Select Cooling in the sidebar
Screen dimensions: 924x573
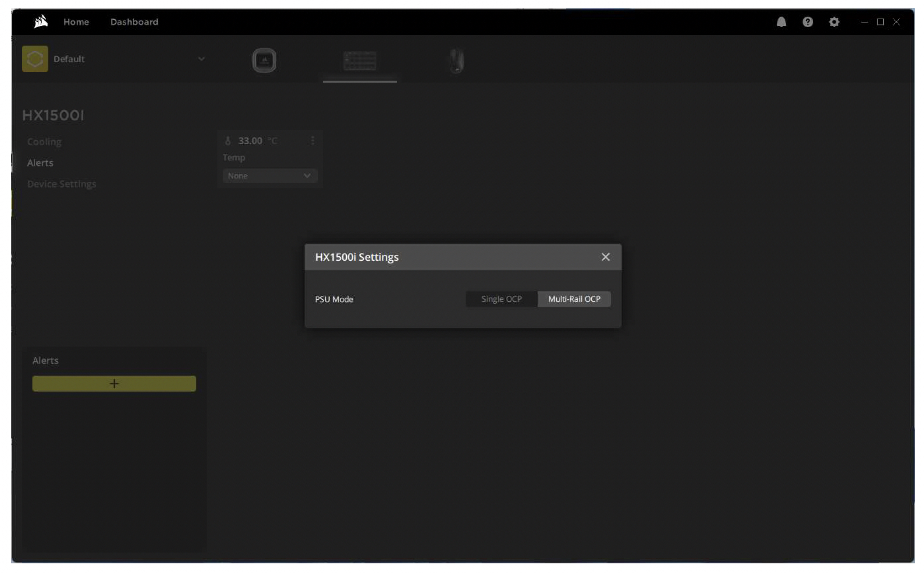[x=44, y=142]
